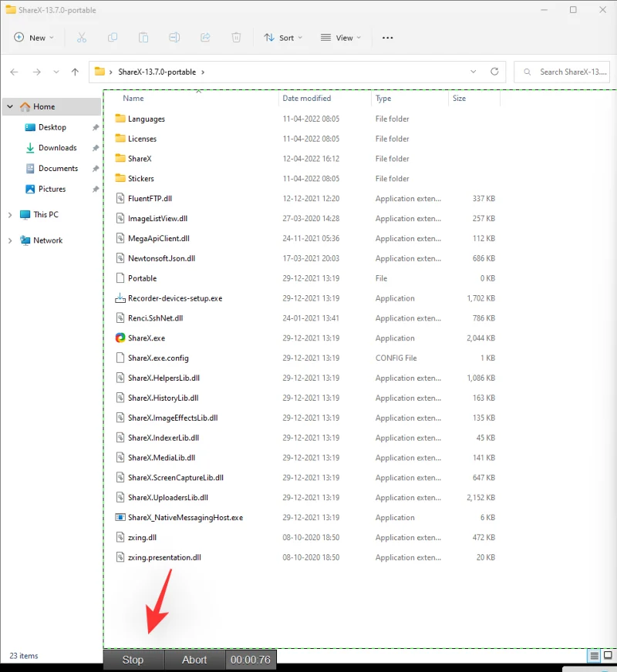617x672 pixels.
Task: Click the Paste icon in the toolbar
Action: (143, 37)
